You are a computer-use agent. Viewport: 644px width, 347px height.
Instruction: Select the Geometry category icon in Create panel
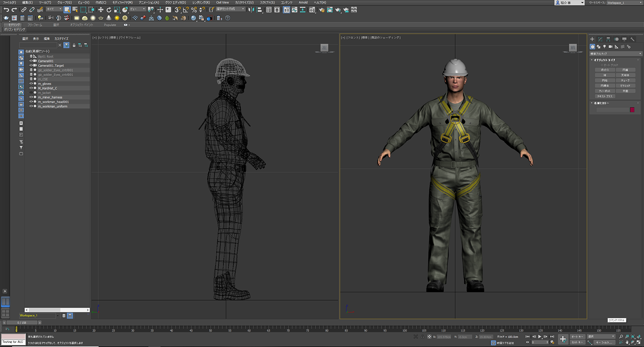pyautogui.click(x=592, y=46)
